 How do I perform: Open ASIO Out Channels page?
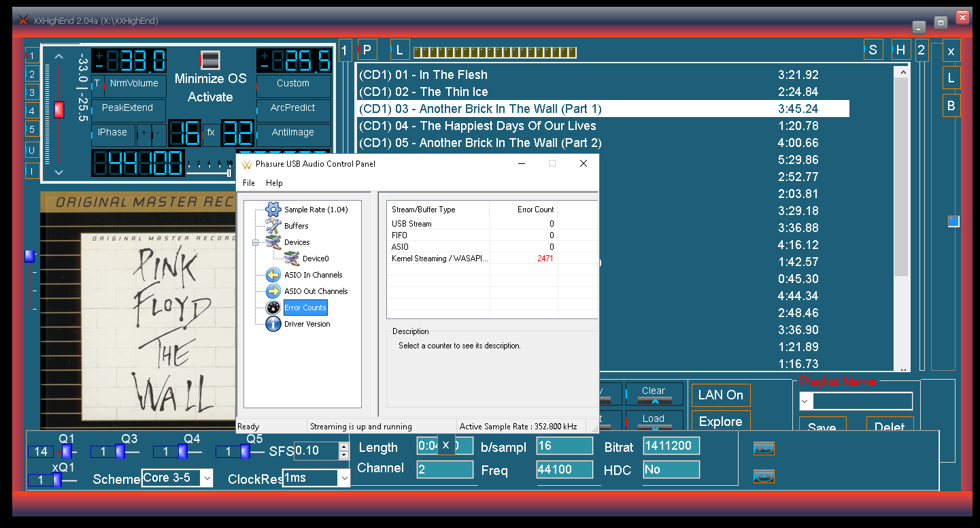pyautogui.click(x=316, y=291)
